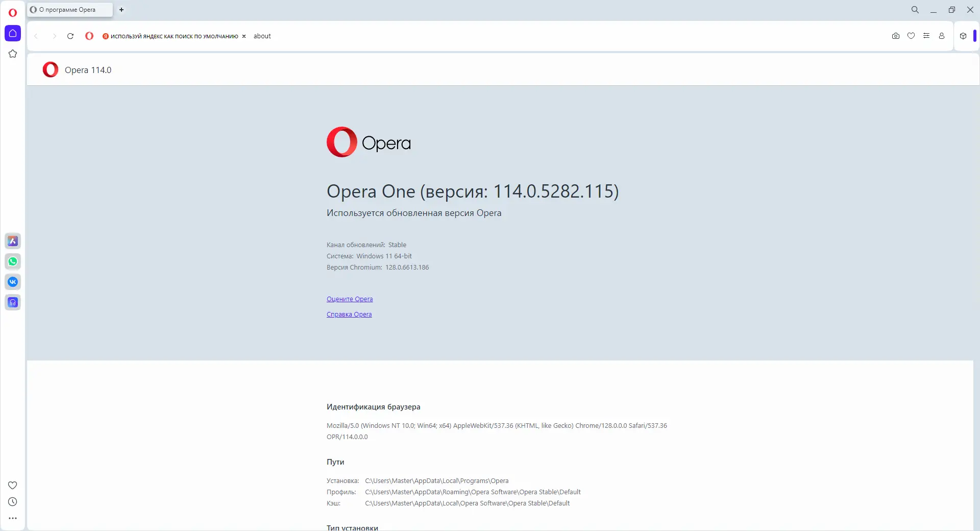Click the cache path in the "Кэш" row

[x=468, y=503]
